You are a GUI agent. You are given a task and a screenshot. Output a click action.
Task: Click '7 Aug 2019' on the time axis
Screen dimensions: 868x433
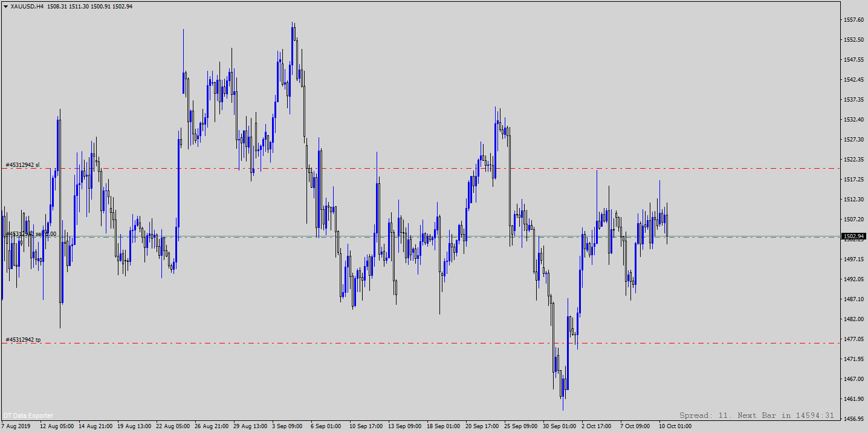tap(16, 426)
